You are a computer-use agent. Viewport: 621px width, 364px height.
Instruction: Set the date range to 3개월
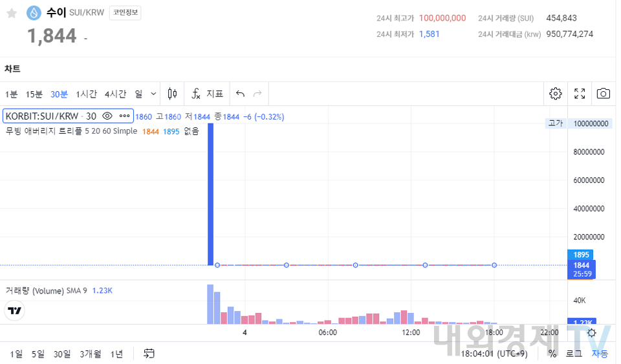[x=91, y=354]
